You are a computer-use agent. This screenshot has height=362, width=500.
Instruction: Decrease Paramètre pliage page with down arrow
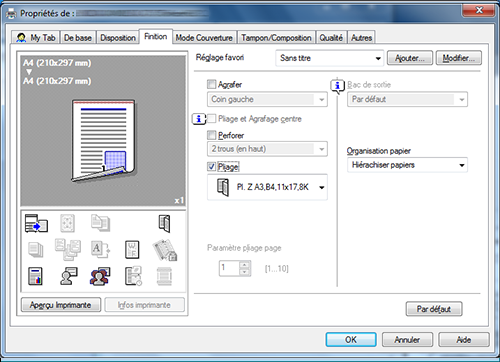pos(245,272)
